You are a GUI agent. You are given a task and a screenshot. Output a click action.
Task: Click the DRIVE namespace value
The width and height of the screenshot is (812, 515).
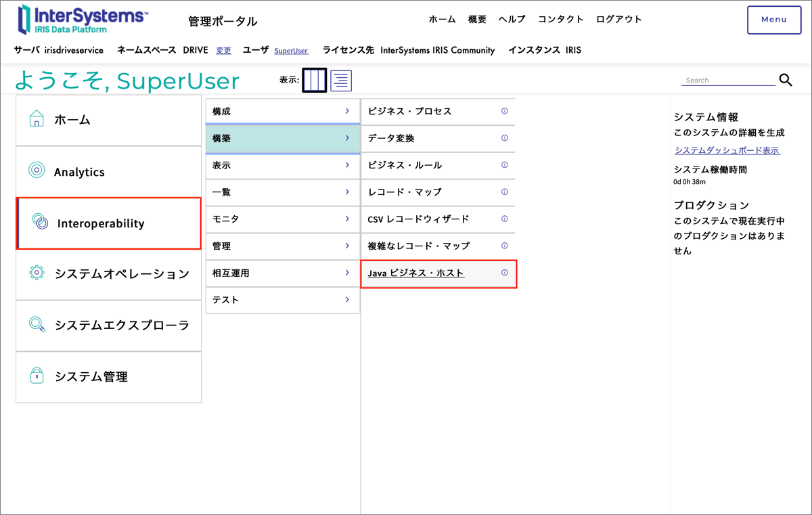pos(196,50)
